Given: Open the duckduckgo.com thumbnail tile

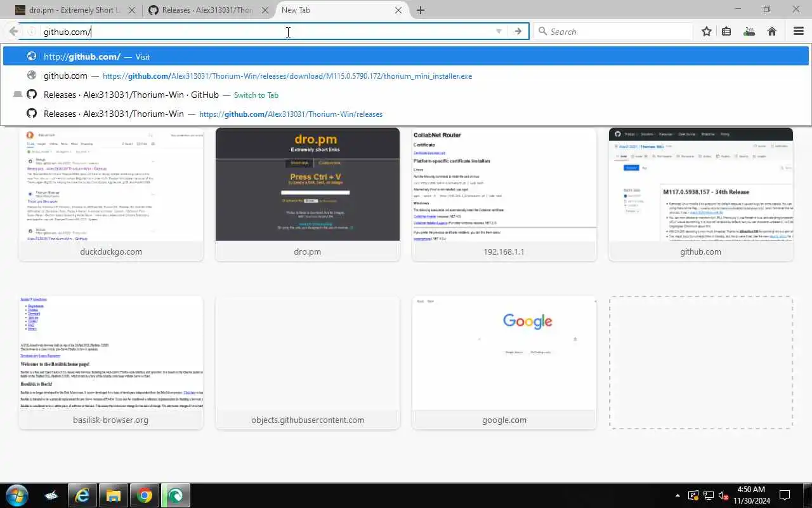Looking at the screenshot, I should click(111, 194).
